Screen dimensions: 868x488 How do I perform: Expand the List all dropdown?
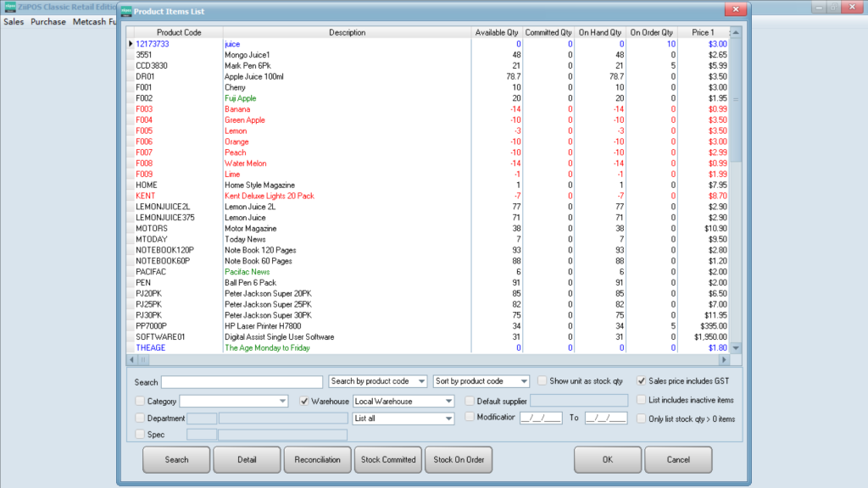click(x=448, y=419)
